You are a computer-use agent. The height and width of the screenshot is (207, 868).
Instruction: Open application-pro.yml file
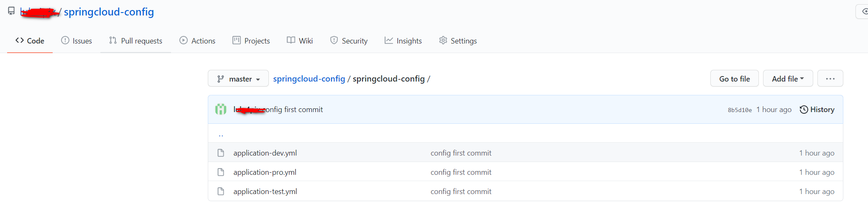coord(265,172)
